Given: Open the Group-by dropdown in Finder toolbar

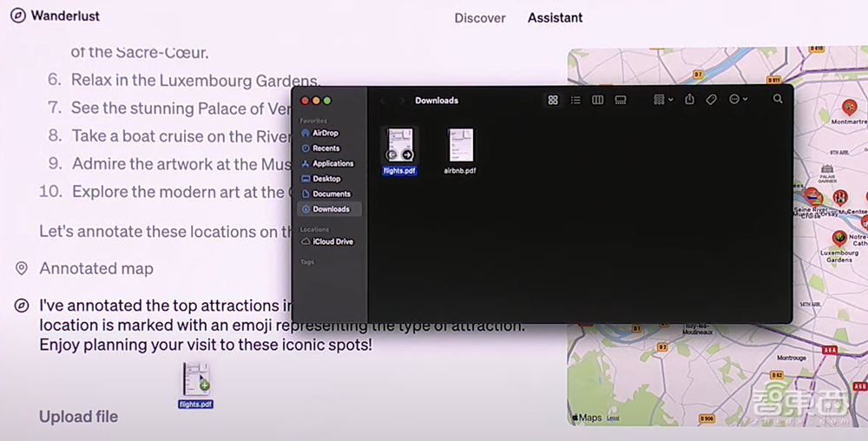Looking at the screenshot, I should tap(663, 100).
